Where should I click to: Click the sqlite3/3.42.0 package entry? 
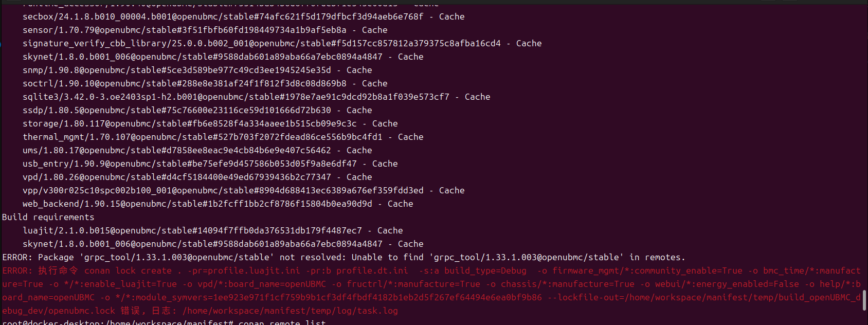click(236, 97)
